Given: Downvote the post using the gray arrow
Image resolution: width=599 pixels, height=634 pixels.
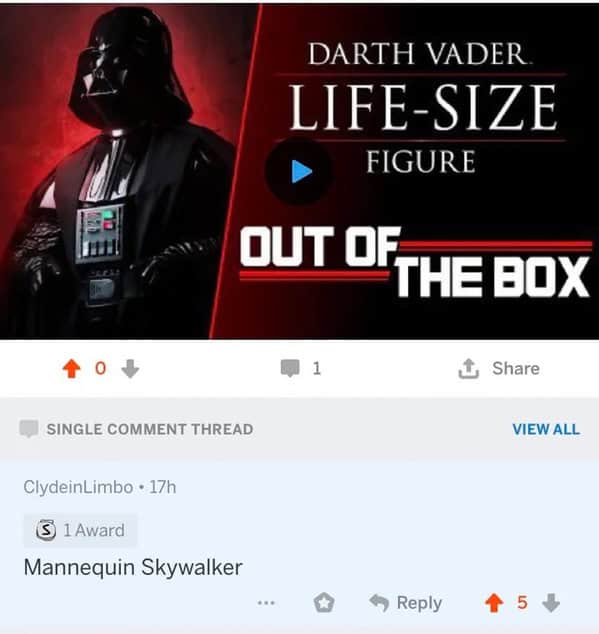Looking at the screenshot, I should [130, 368].
